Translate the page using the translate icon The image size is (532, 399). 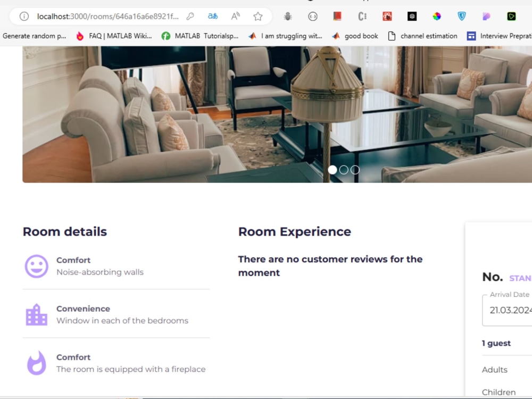click(x=213, y=16)
